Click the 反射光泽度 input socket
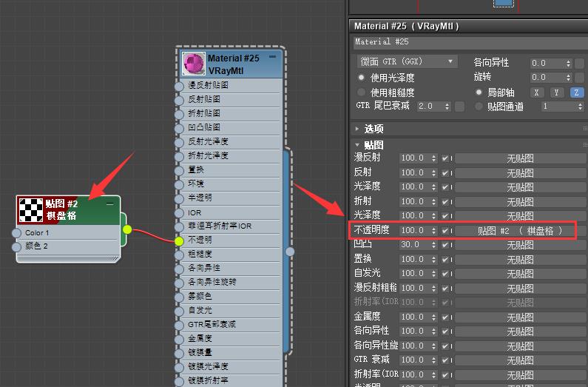588x387 pixels. tap(179, 142)
